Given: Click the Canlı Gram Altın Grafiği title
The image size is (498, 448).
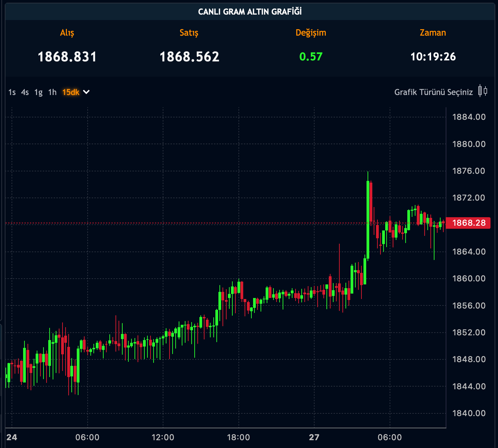Looking at the screenshot, I should [250, 12].
